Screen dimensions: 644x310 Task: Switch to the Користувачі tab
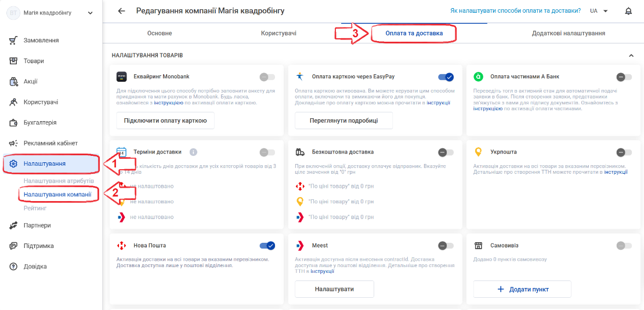[278, 33]
